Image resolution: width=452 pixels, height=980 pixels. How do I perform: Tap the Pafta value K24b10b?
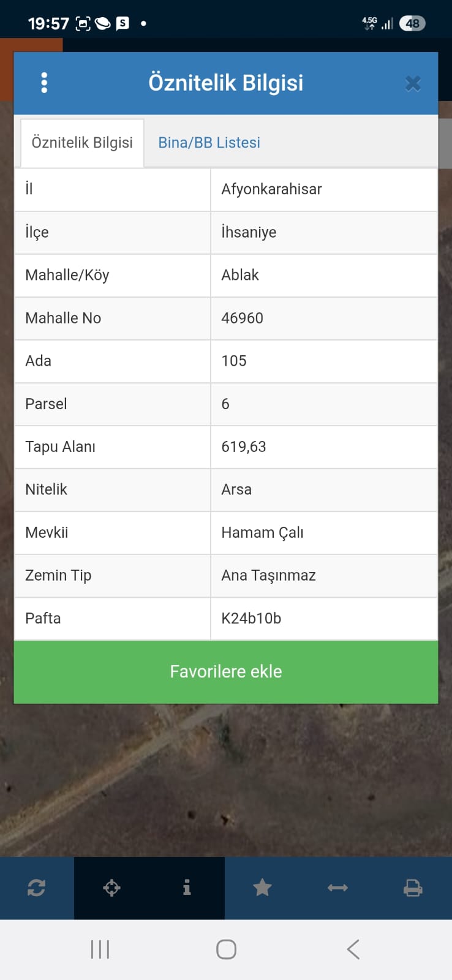click(251, 618)
